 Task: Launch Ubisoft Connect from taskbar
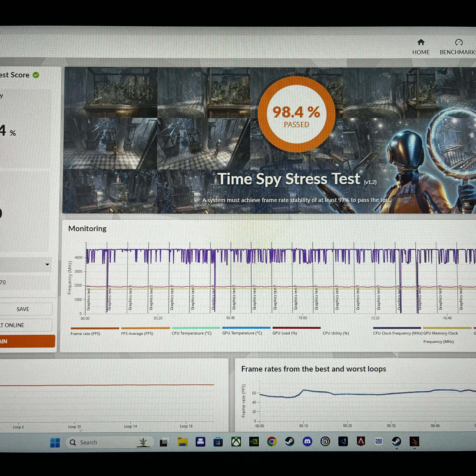click(325, 442)
